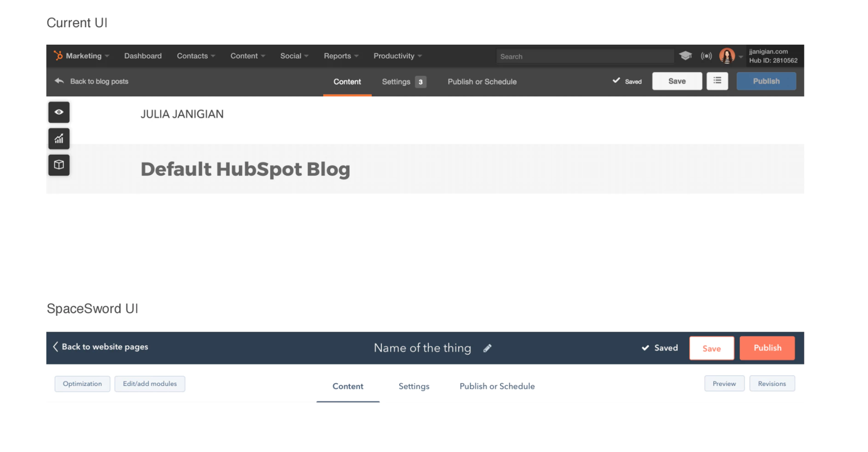Open the Optimization button

coord(82,384)
